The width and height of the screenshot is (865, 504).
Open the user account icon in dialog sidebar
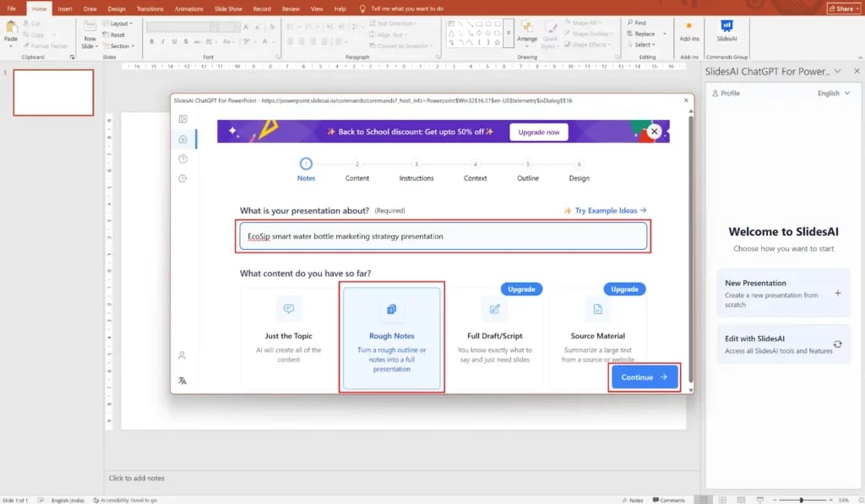(182, 356)
